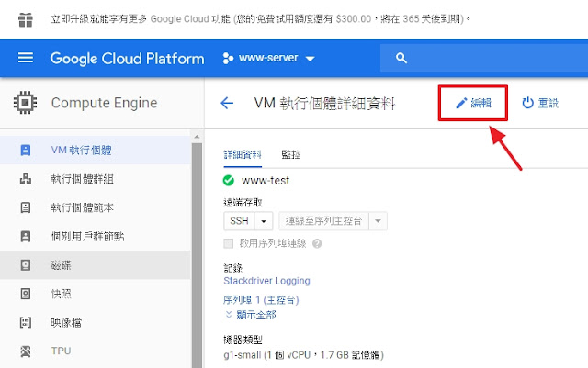Click the search magnifier icon
Viewport: 588px width, 368px height.
pyautogui.click(x=401, y=58)
